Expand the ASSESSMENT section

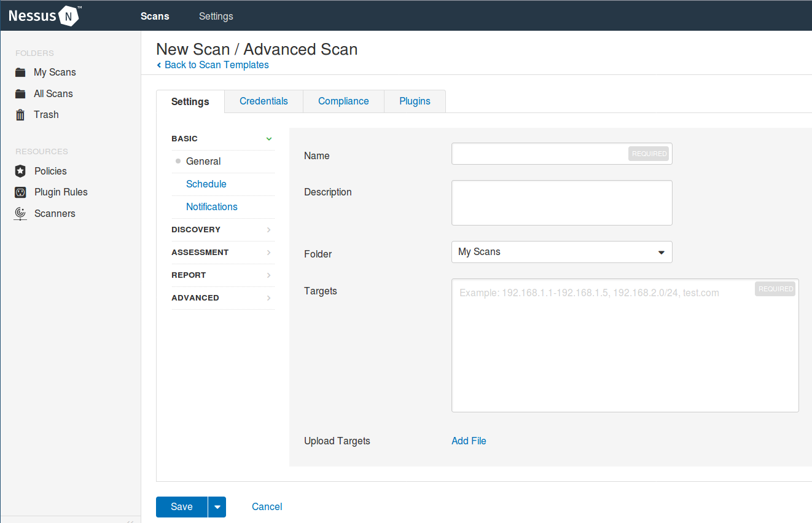222,253
